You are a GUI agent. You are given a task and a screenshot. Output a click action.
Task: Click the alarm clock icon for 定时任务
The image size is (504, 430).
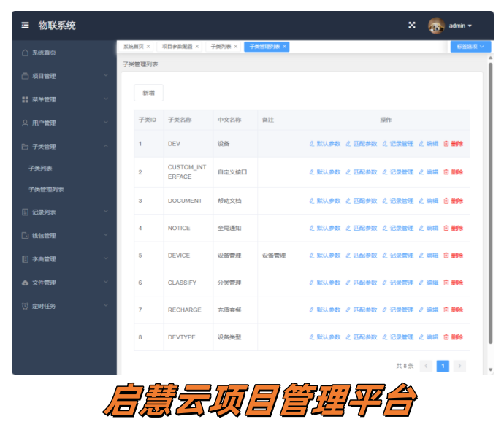pos(26,306)
